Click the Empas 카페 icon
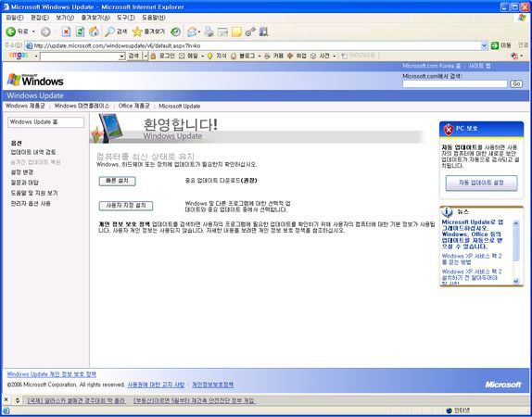This screenshot has width=532, height=417. pyautogui.click(x=267, y=56)
